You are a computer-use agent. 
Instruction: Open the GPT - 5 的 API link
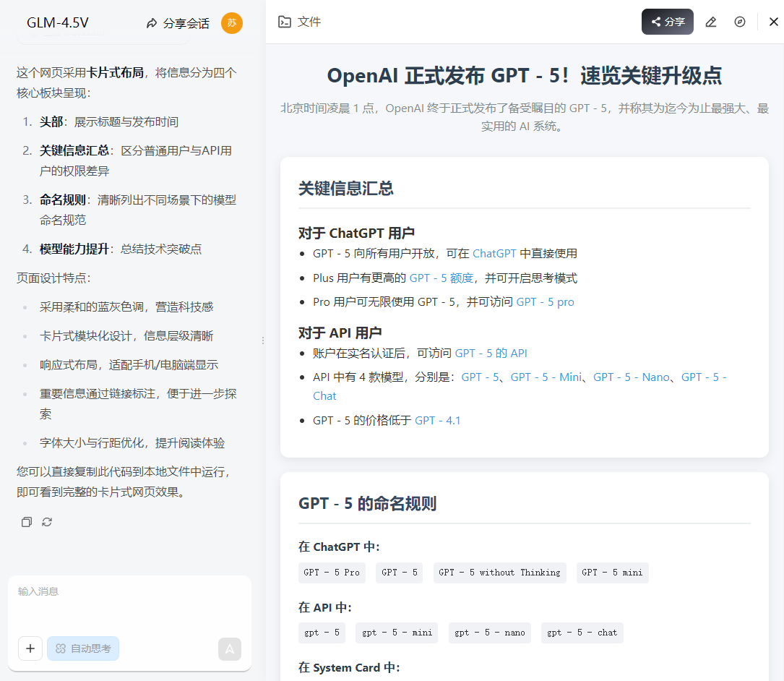coord(491,354)
